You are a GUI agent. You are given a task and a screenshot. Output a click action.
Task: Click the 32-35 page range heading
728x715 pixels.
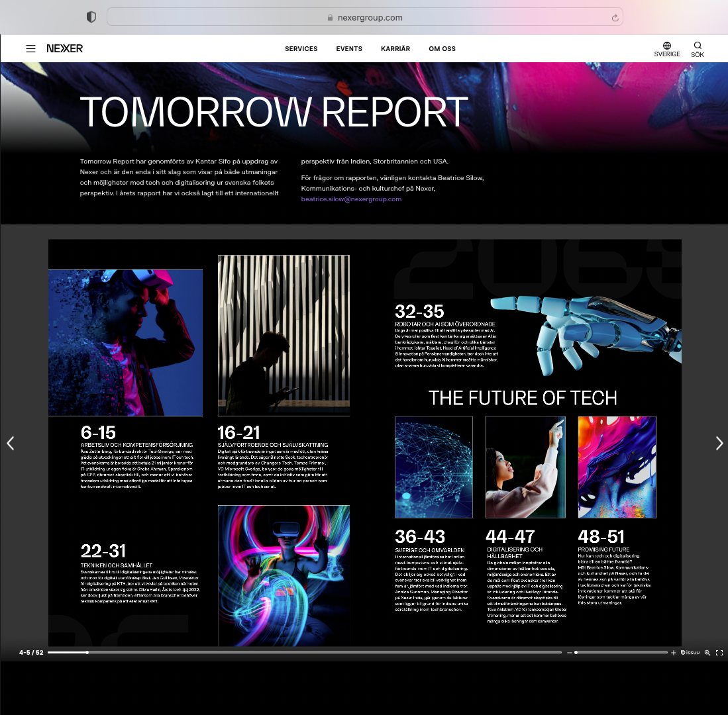point(419,311)
